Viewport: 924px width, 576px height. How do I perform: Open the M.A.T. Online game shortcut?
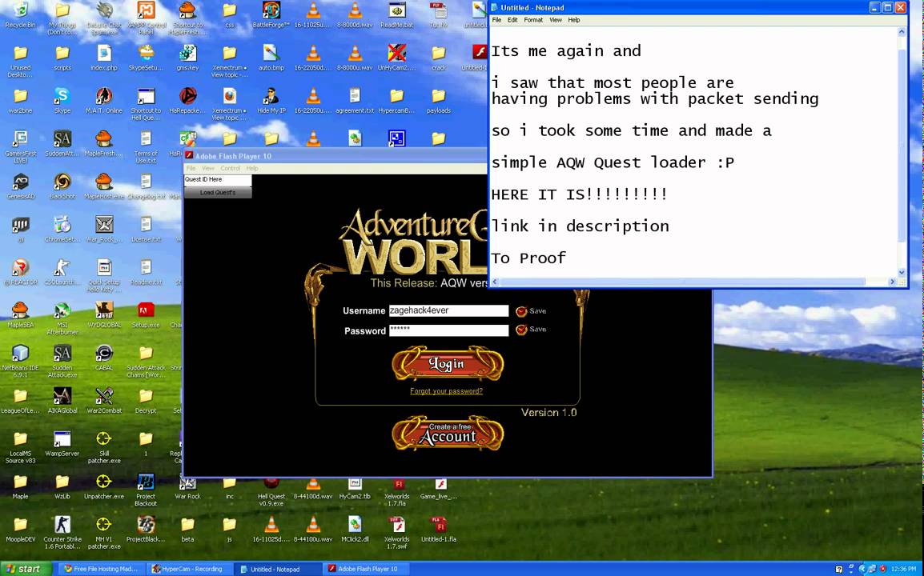[104, 96]
